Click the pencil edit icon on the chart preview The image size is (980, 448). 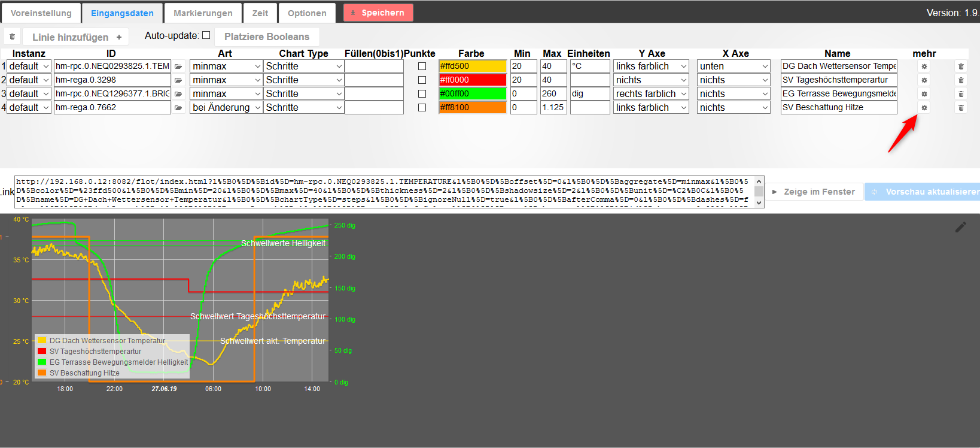point(961,227)
